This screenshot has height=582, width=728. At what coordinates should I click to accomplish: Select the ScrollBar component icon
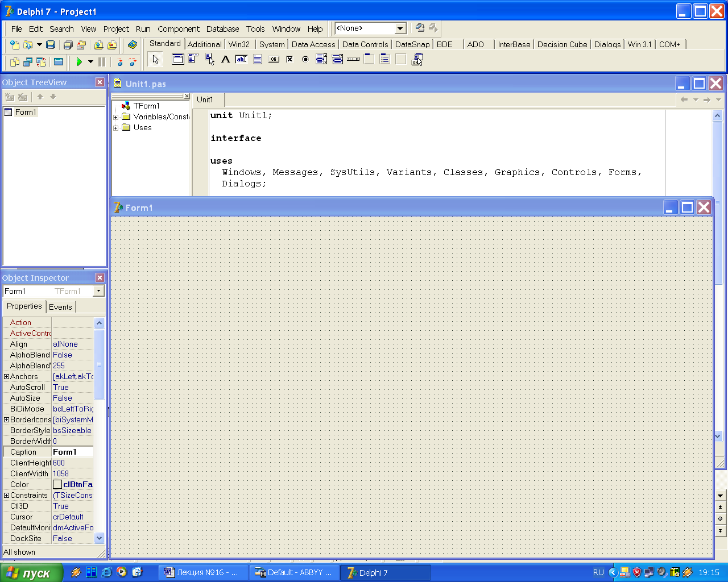coord(353,59)
